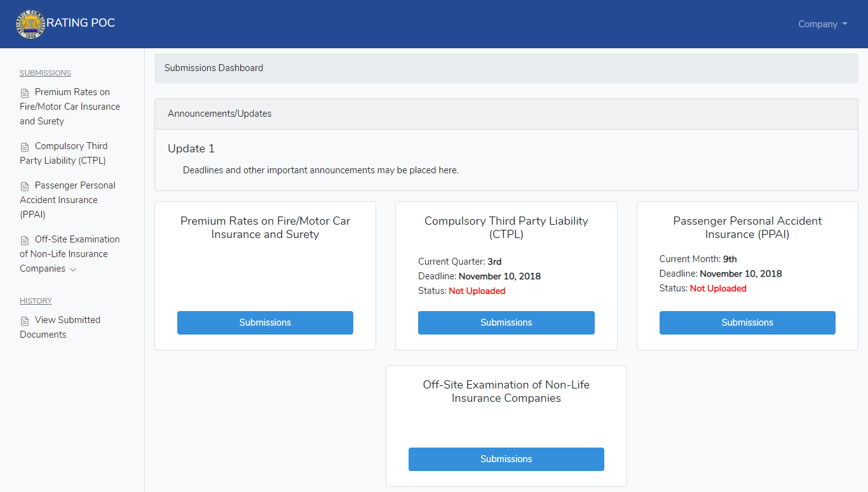Click document icon beside View Submitted Documents

25,321
